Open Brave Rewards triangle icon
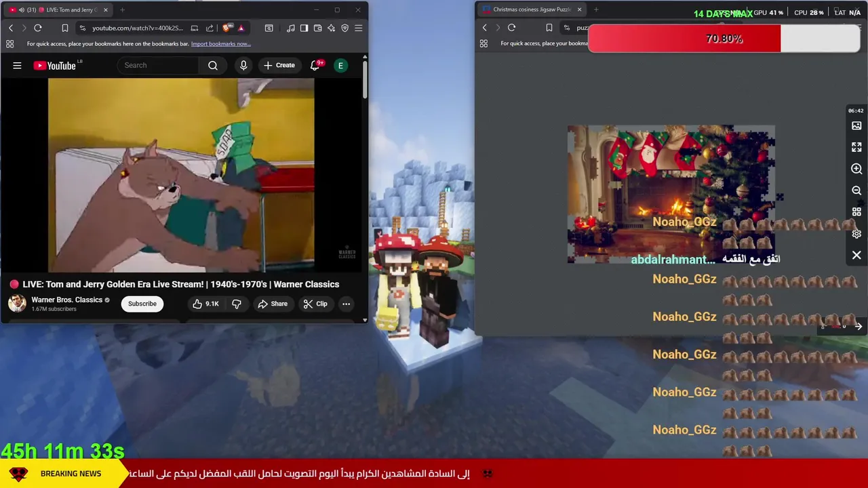The image size is (868, 488). pyautogui.click(x=241, y=28)
